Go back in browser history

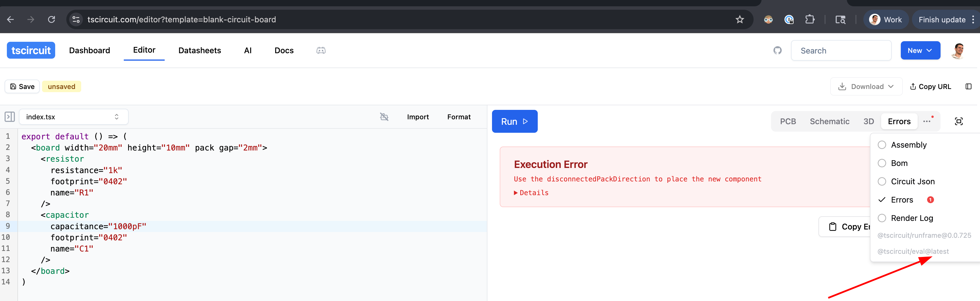tap(11, 19)
